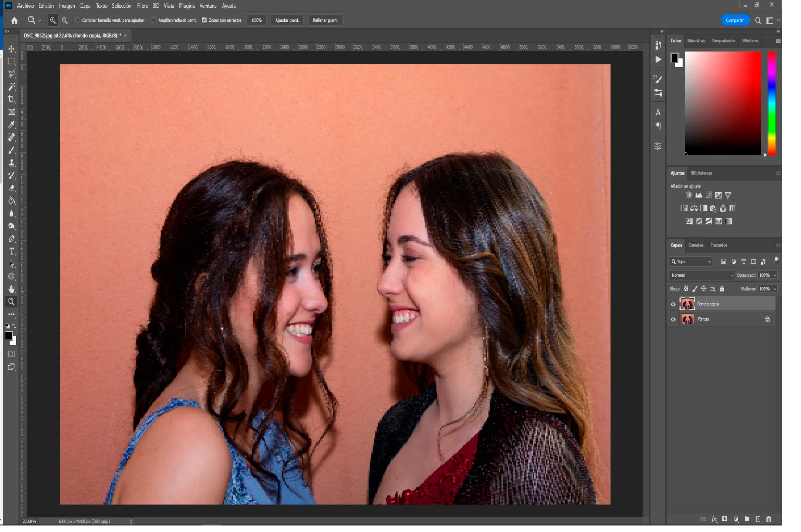The image size is (801, 532).
Task: Select the Eyedropper tool
Action: click(11, 125)
